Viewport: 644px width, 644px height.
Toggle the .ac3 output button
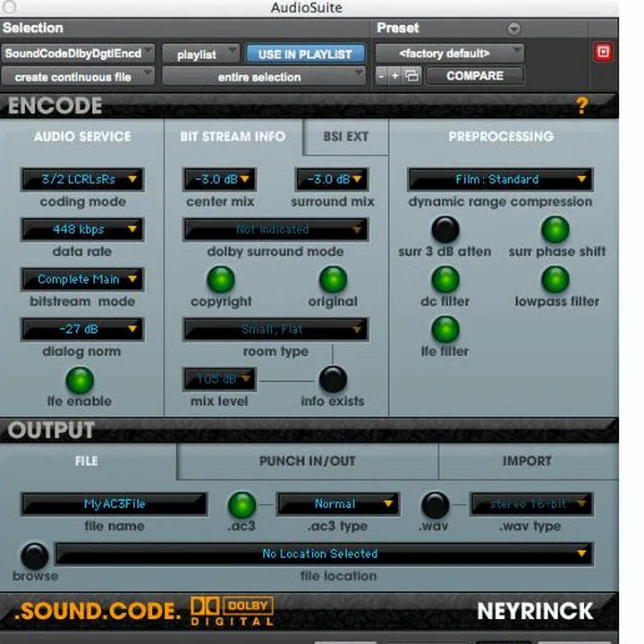point(241,504)
